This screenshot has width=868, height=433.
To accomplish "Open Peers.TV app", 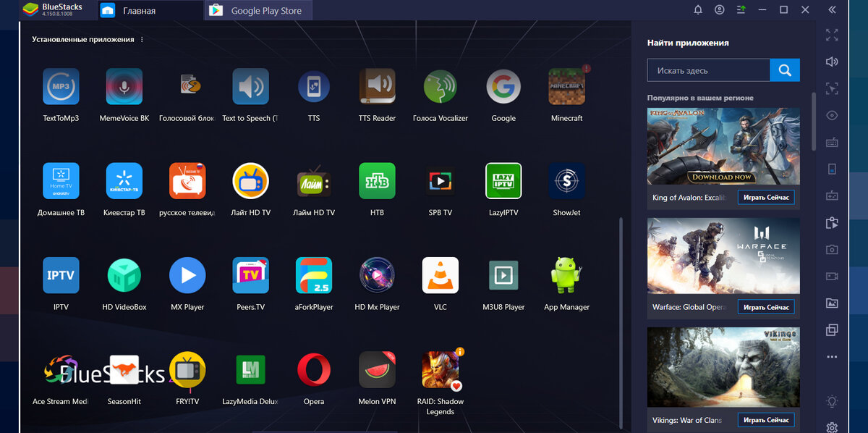I will coord(250,275).
